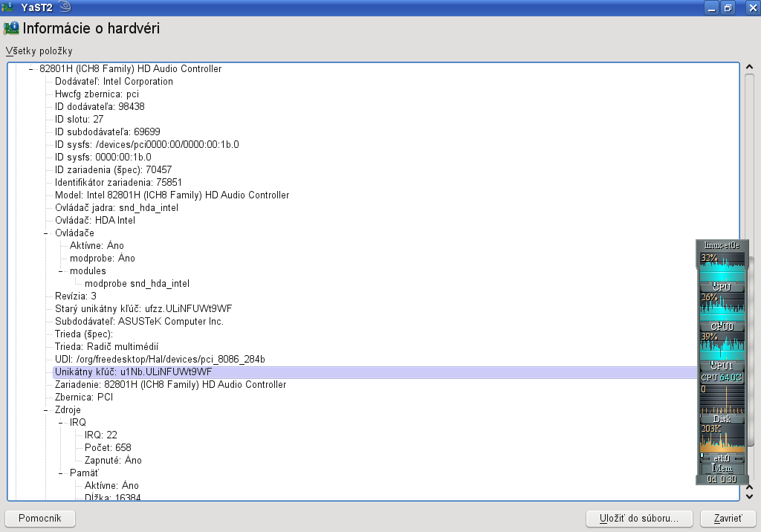
Task: Select row ID dodávateľa: 98438
Action: pos(100,107)
